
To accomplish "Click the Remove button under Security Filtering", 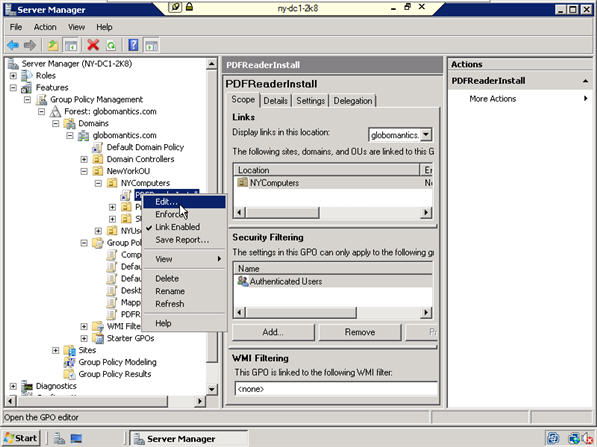I will coord(360,332).
